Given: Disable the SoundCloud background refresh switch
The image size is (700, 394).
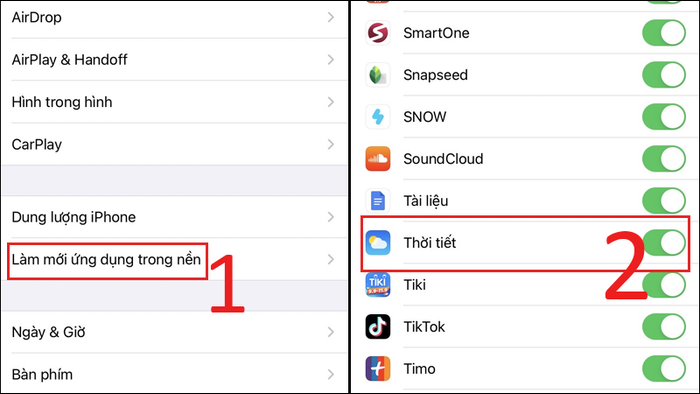Looking at the screenshot, I should [x=664, y=158].
